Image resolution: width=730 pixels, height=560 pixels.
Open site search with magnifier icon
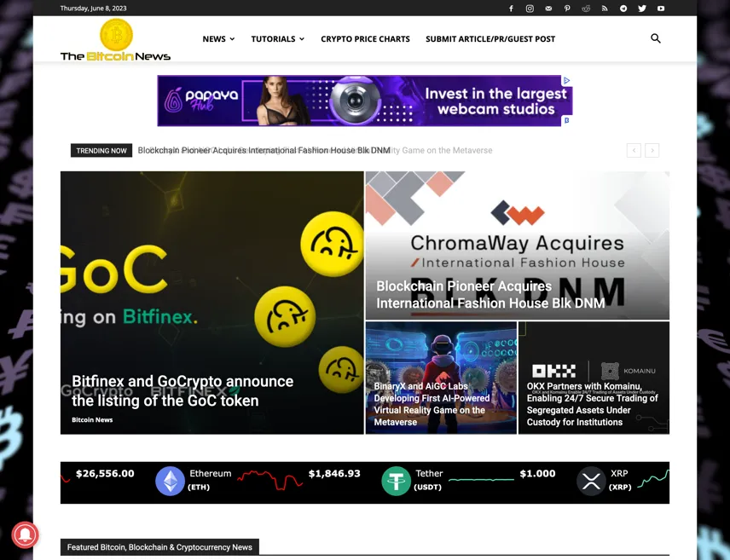[656, 38]
